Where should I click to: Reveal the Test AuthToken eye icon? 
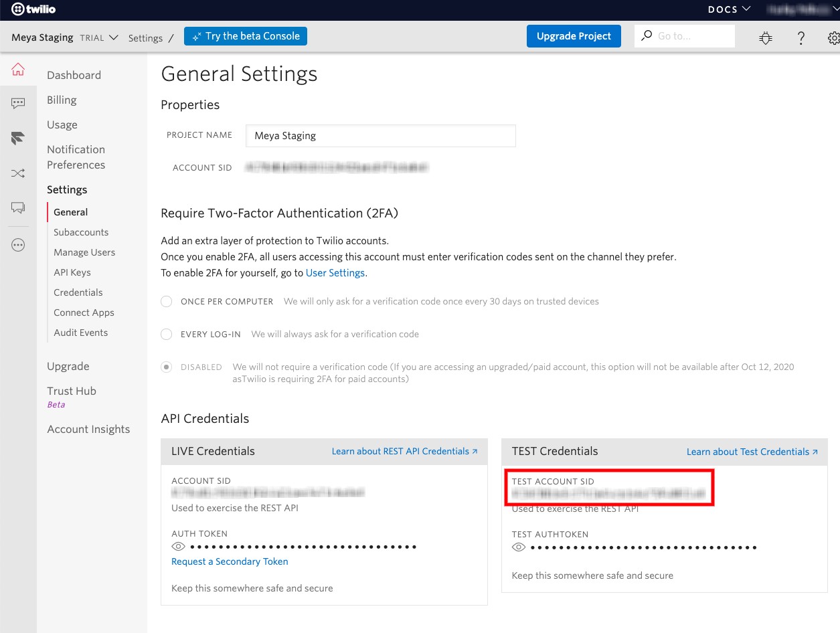519,547
